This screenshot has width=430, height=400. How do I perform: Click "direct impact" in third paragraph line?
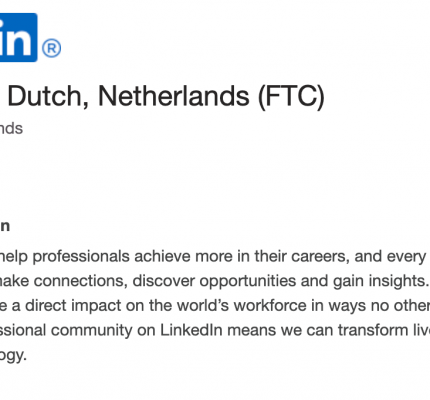[x=73, y=306]
